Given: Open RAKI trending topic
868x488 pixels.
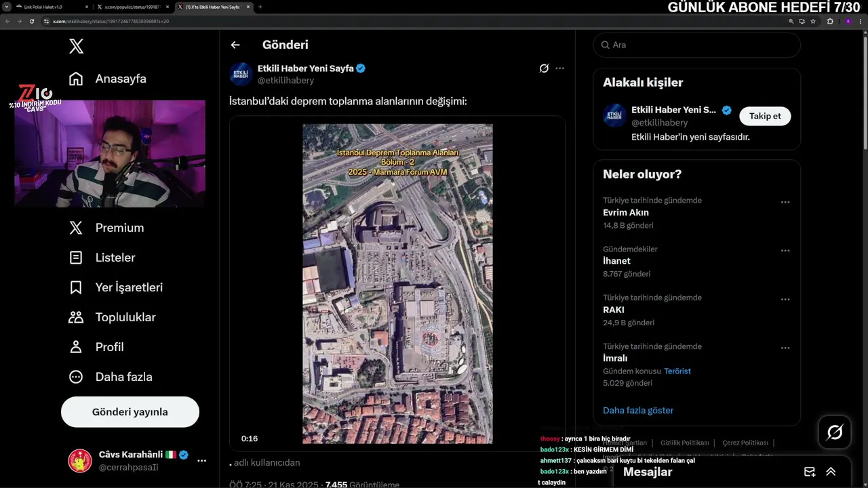Looking at the screenshot, I should pos(614,310).
